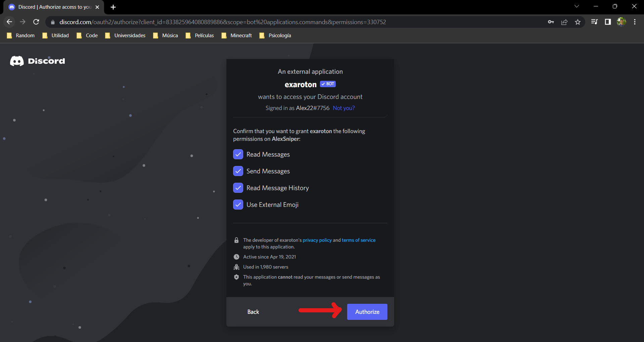The height and width of the screenshot is (342, 644).
Task: Click the exaroton application name
Action: [x=301, y=84]
